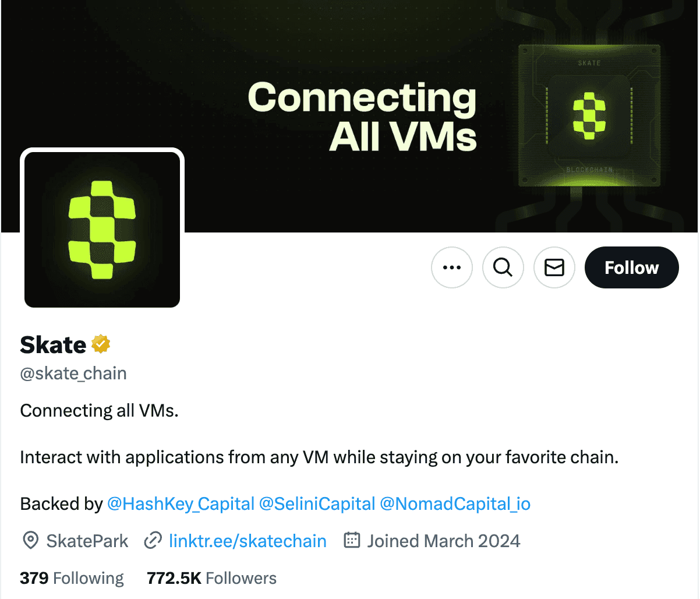Go to the @NomadCapital_io mention
Viewport: 700px width, 599px height.
click(x=455, y=503)
